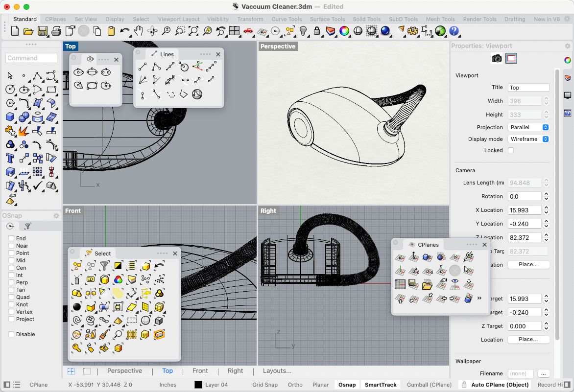This screenshot has height=392, width=574.
Task: Open the color wheel icon in toolbar
Action: [x=344, y=31]
